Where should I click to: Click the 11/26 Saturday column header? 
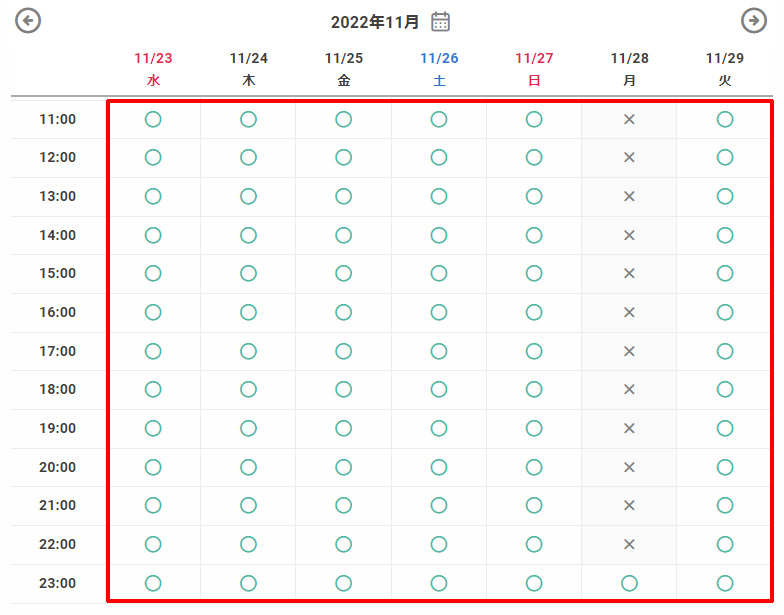439,69
